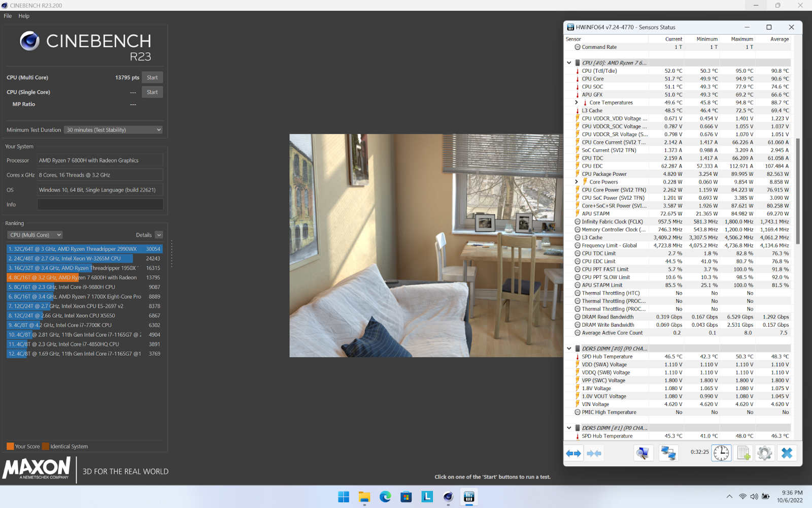Image resolution: width=812 pixels, height=508 pixels.
Task: Launch Microsoft Edge from taskbar
Action: point(385,497)
